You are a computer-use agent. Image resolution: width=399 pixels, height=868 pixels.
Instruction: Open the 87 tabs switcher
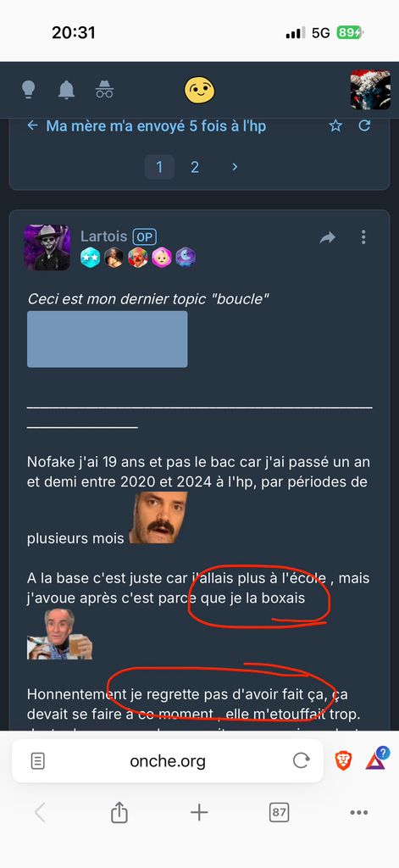(x=279, y=813)
